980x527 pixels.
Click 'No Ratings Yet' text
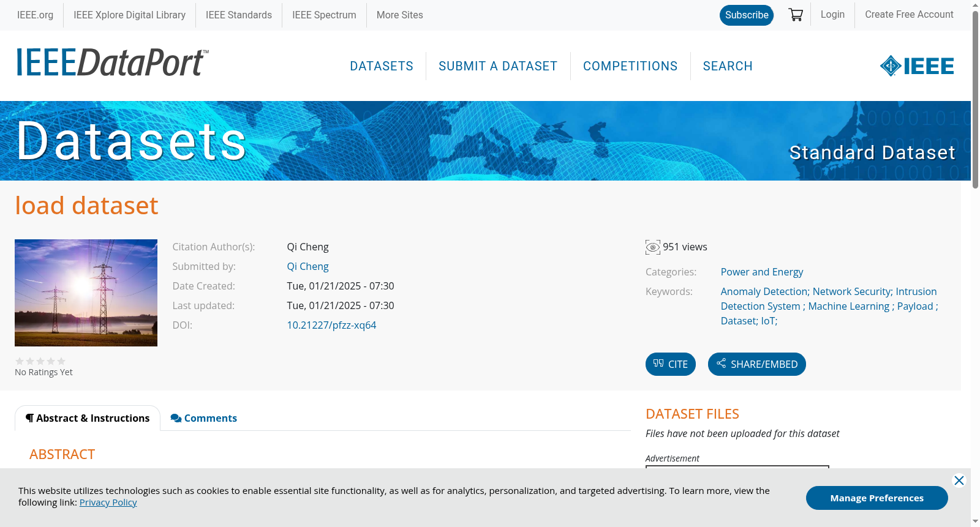tap(43, 372)
